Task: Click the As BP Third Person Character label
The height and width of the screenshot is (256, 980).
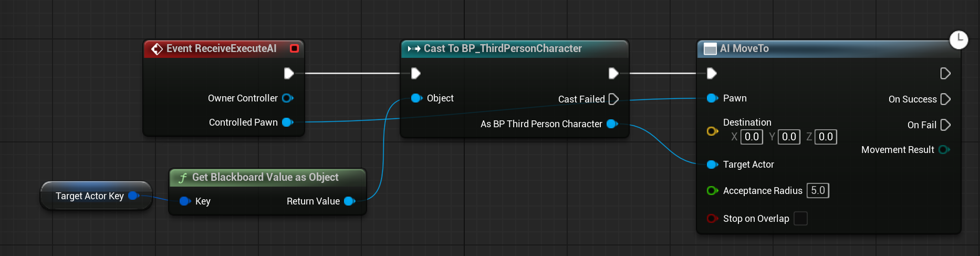Action: [x=541, y=124]
